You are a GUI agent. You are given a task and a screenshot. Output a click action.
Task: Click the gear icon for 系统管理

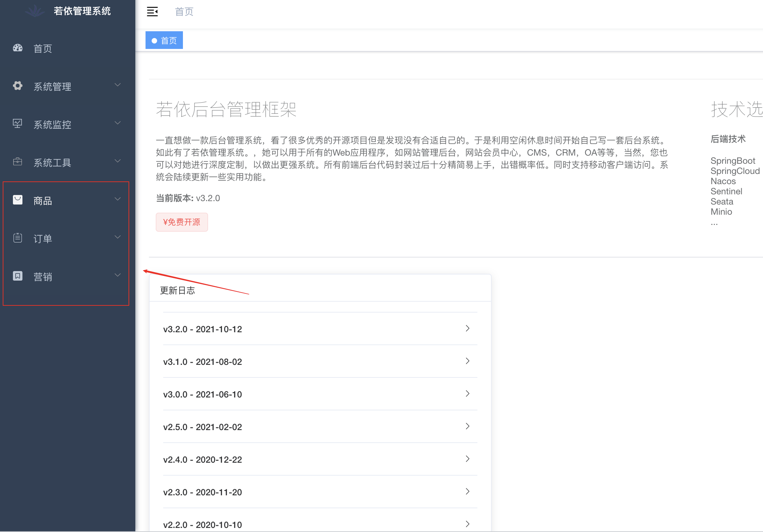(x=18, y=86)
